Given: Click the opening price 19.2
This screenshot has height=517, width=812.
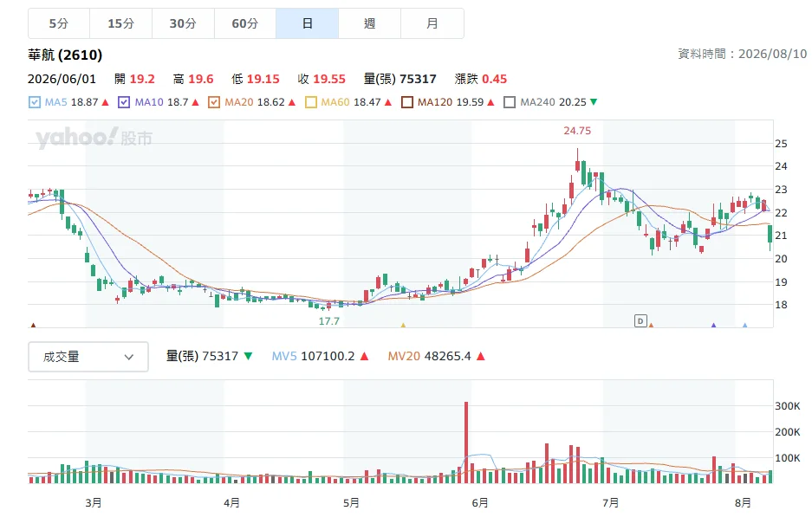Looking at the screenshot, I should click(142, 79).
